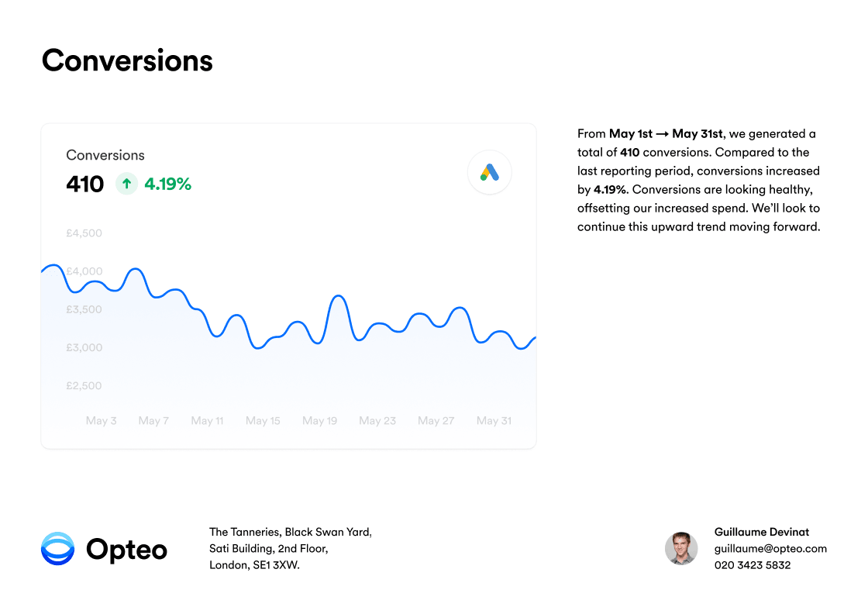The width and height of the screenshot is (868, 614).
Task: Click the Conversions chart card title
Action: coord(105,155)
